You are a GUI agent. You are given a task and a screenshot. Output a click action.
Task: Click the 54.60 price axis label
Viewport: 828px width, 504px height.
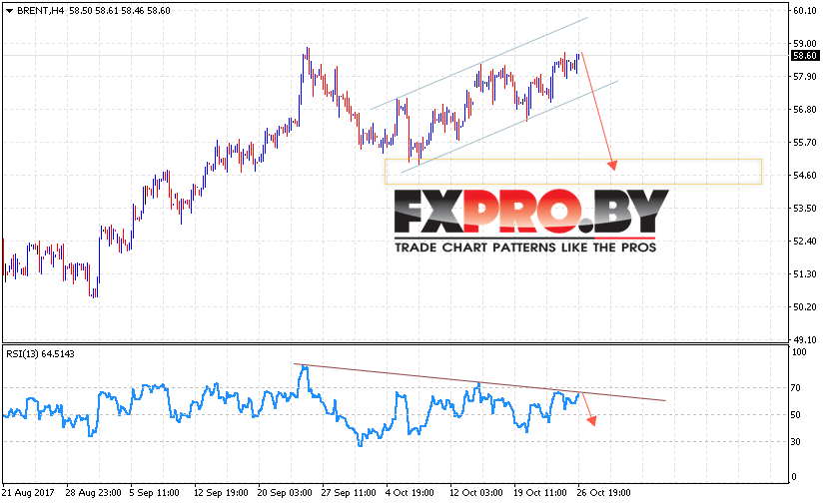805,176
